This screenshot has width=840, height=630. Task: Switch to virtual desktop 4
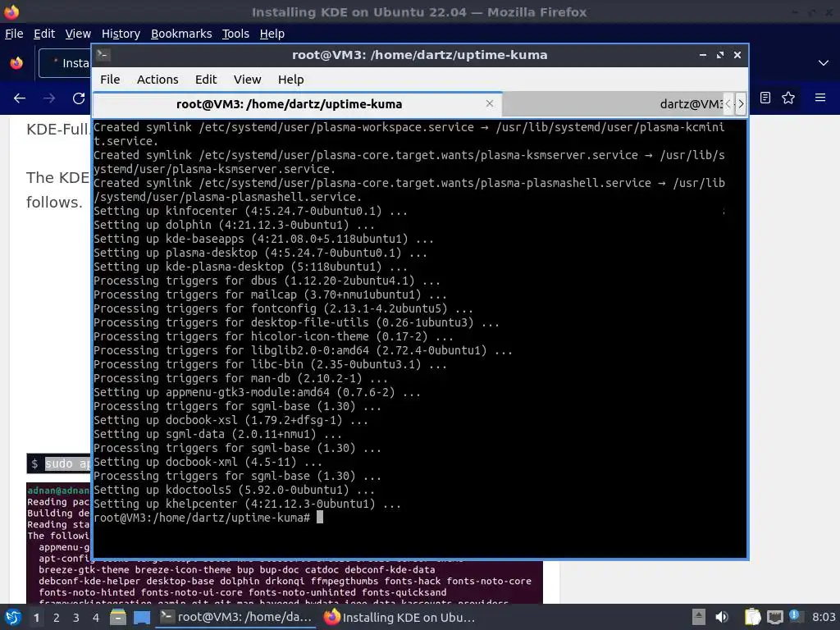point(96,618)
